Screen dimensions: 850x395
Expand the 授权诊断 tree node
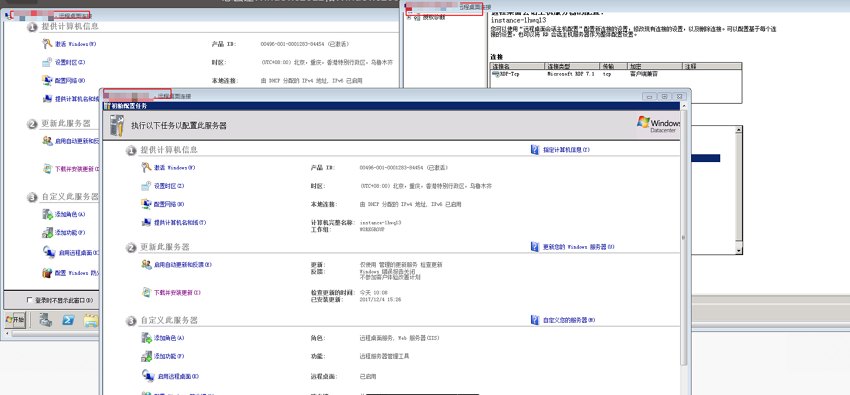[409, 17]
